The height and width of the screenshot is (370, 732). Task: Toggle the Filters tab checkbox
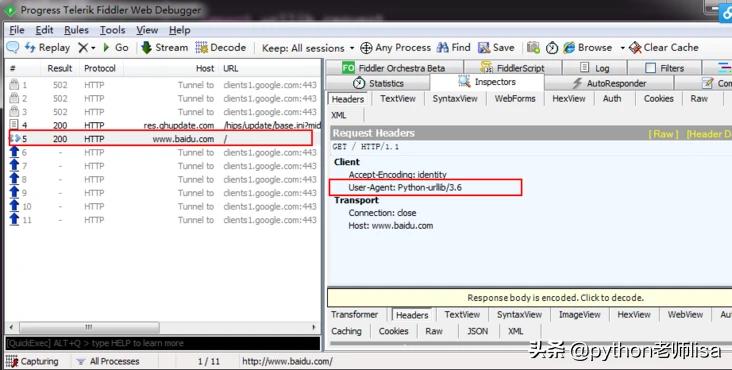tap(650, 68)
